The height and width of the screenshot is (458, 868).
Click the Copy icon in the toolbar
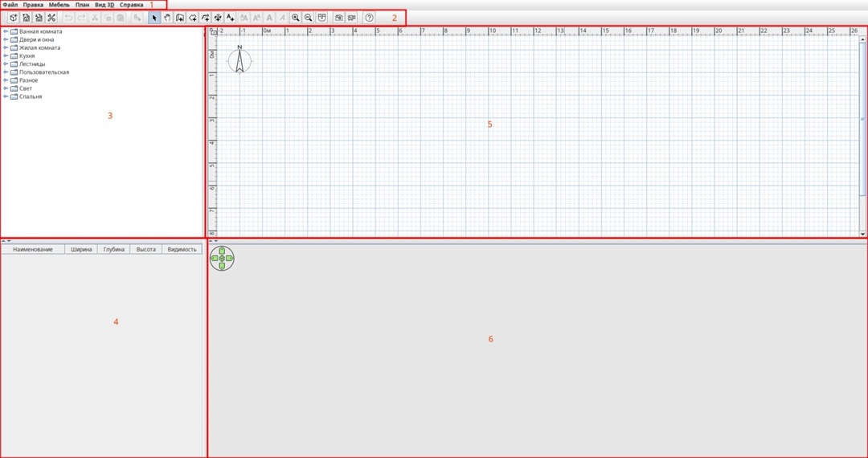[x=108, y=18]
